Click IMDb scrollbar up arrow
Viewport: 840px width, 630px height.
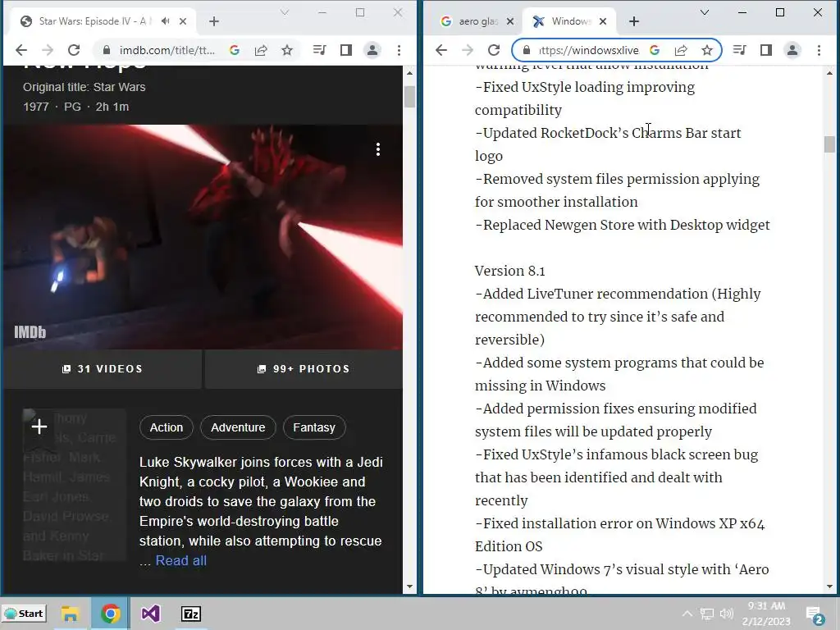click(410, 72)
